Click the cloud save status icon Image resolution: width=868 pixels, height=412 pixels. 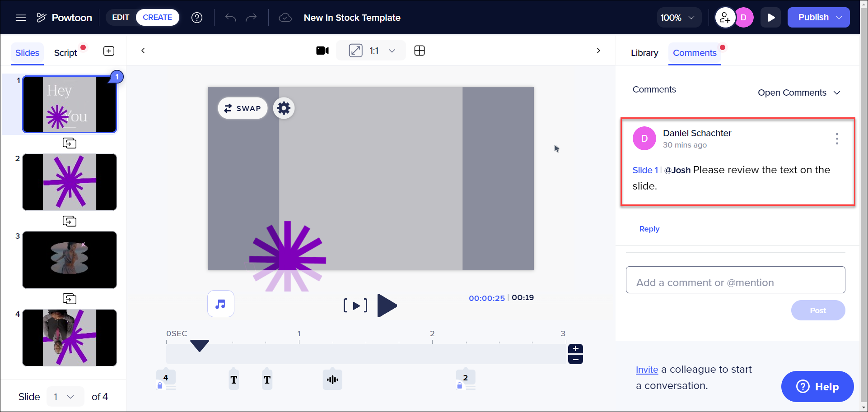tap(285, 18)
